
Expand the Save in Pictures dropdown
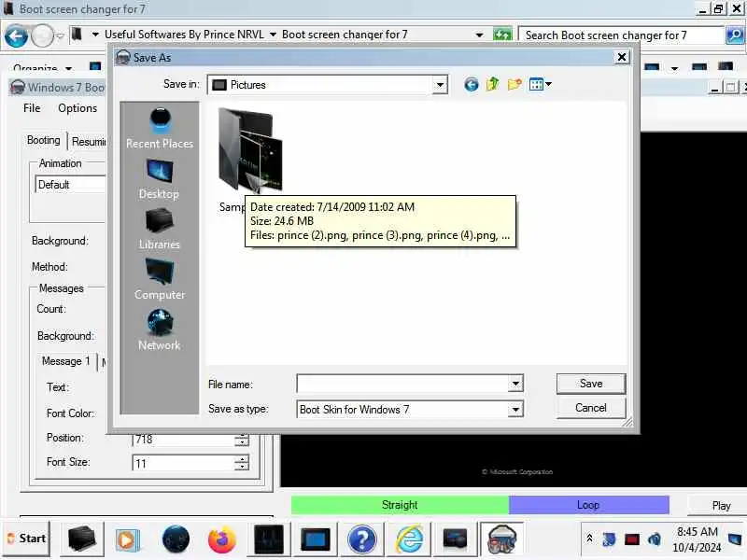(440, 85)
